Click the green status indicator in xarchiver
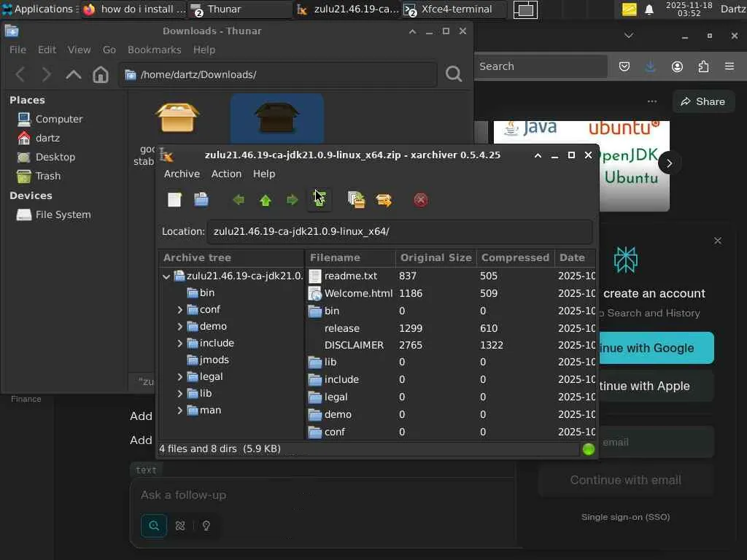This screenshot has height=560, width=747. coord(589,449)
